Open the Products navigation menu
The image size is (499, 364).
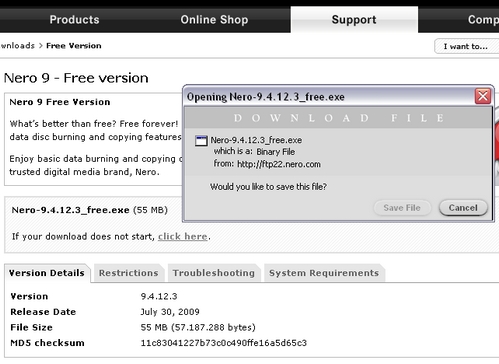[74, 20]
